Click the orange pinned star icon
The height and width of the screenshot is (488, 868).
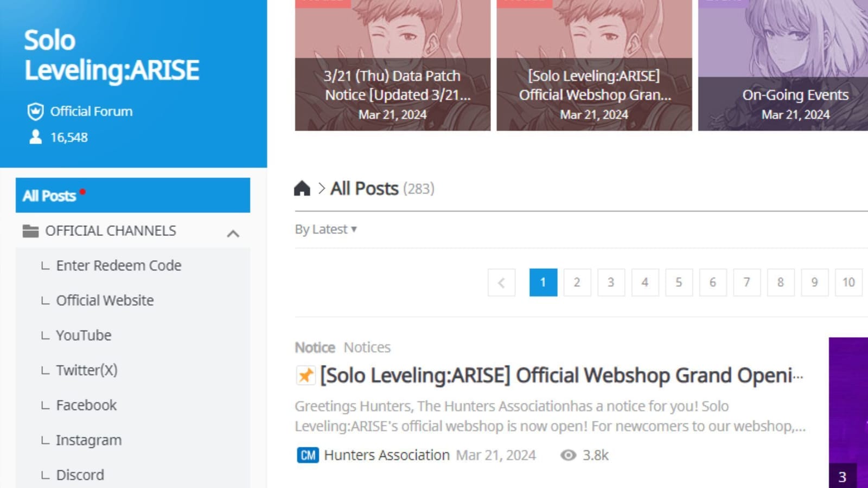[305, 375]
